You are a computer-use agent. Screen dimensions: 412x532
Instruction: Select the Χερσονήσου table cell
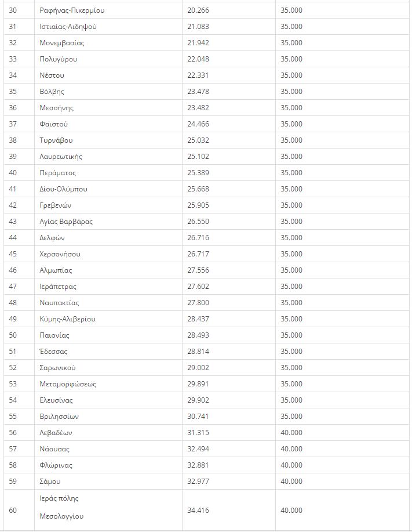[108, 254]
